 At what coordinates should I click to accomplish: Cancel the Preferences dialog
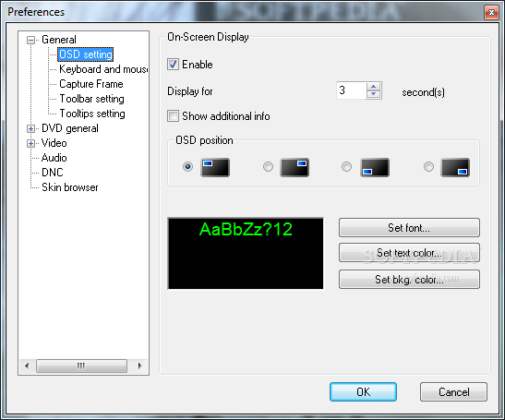click(453, 392)
